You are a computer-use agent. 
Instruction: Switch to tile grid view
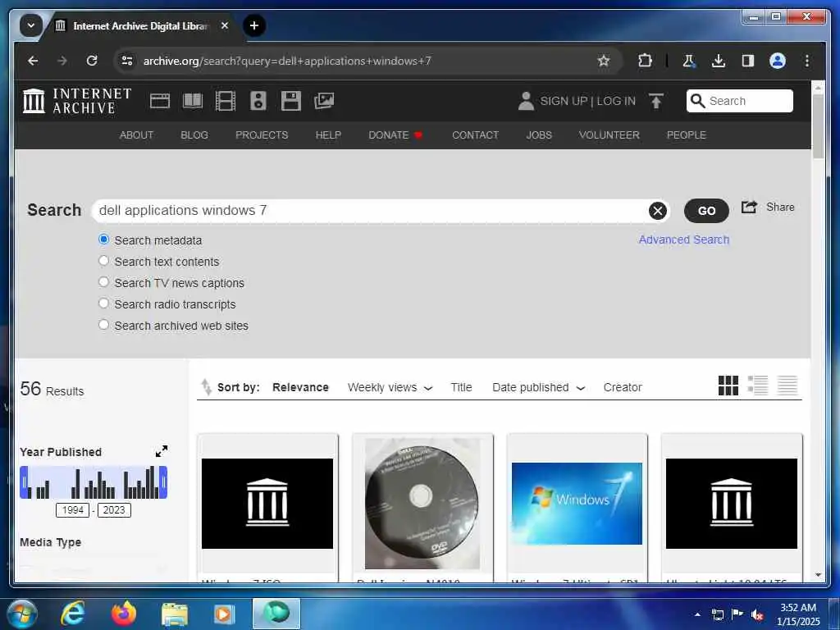coord(728,386)
